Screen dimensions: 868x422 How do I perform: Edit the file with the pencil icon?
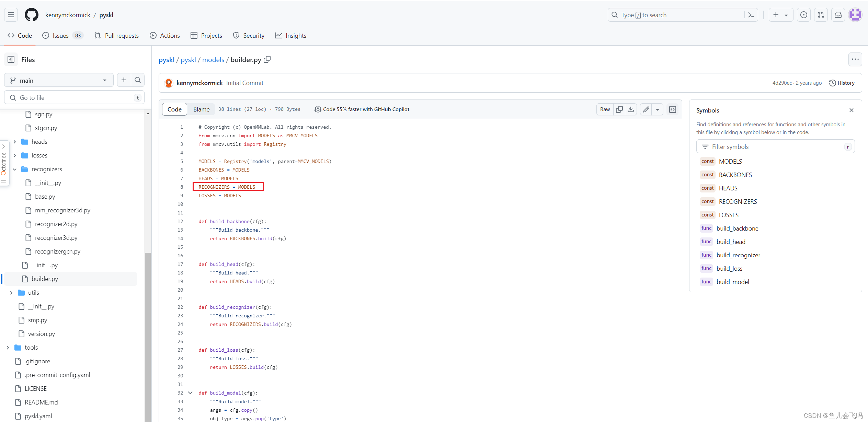click(646, 109)
